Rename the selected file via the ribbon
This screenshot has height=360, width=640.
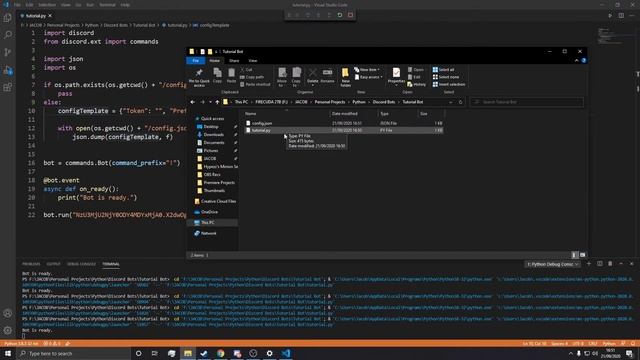click(327, 76)
